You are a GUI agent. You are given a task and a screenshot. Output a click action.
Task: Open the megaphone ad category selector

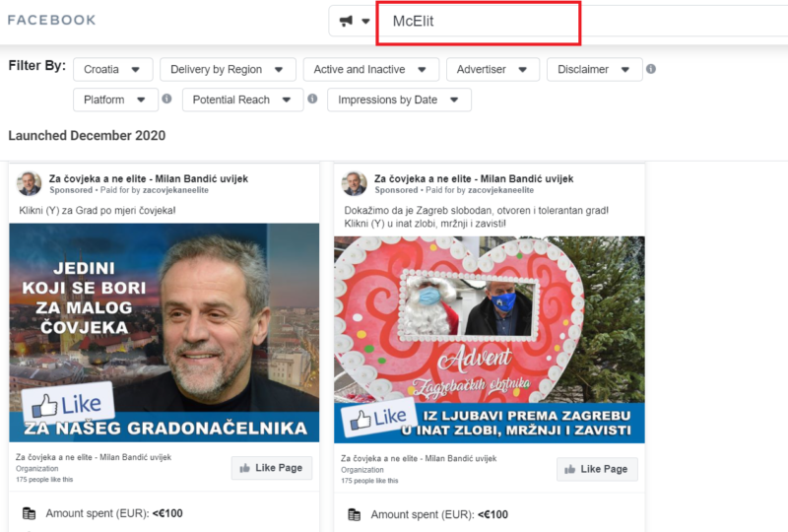tap(355, 21)
